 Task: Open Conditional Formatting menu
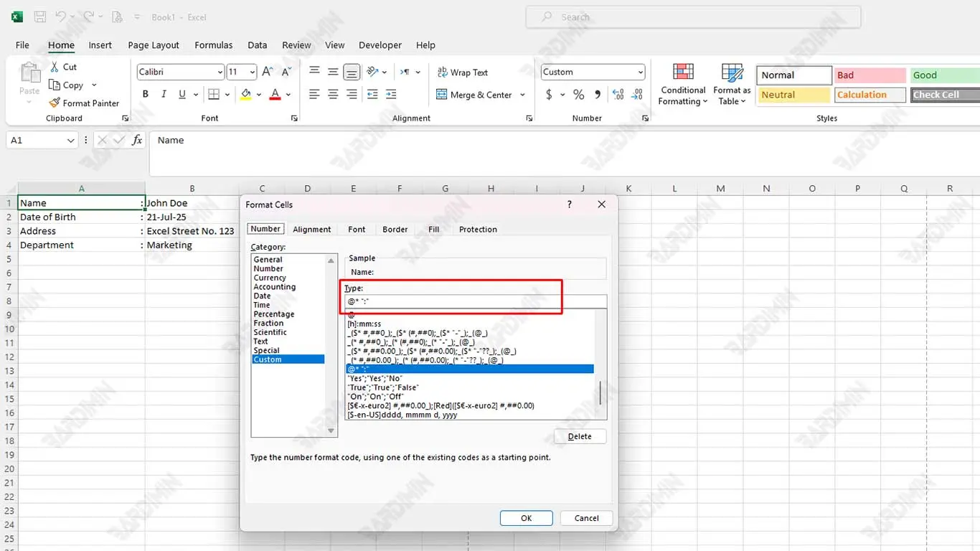click(x=683, y=85)
